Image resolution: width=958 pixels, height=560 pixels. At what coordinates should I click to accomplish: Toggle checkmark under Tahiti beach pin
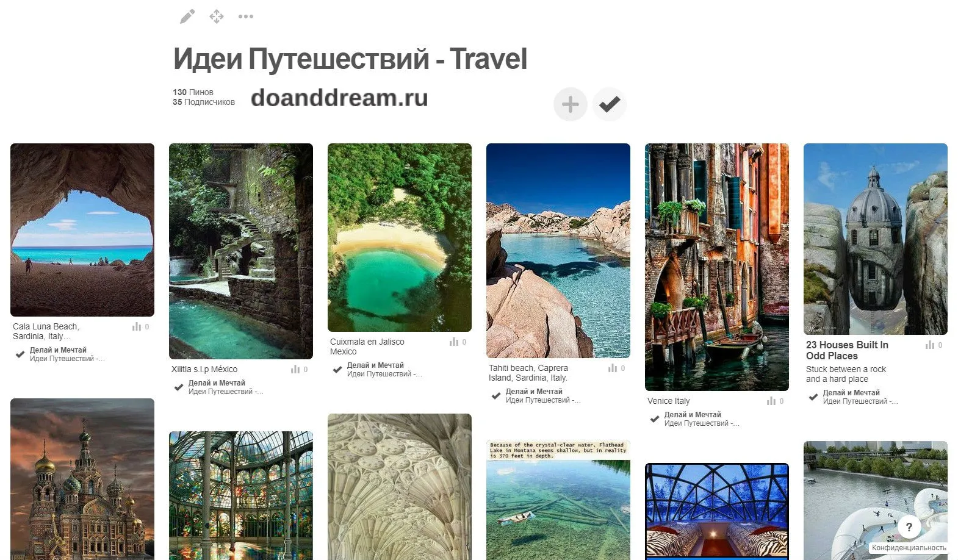(496, 396)
